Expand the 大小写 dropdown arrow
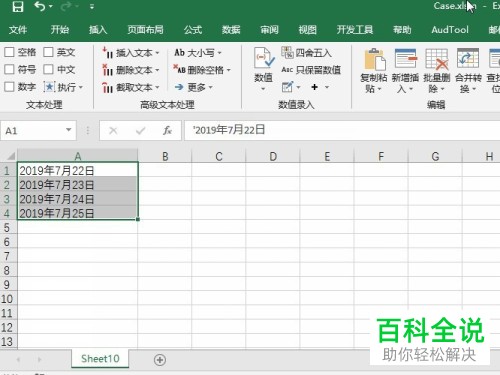The height and width of the screenshot is (375, 500). [x=220, y=53]
